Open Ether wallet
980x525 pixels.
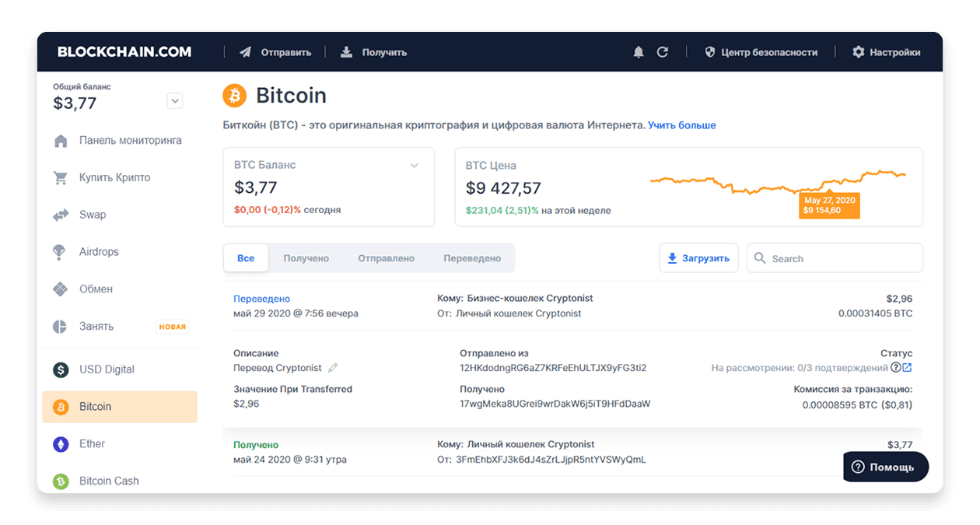click(120, 444)
